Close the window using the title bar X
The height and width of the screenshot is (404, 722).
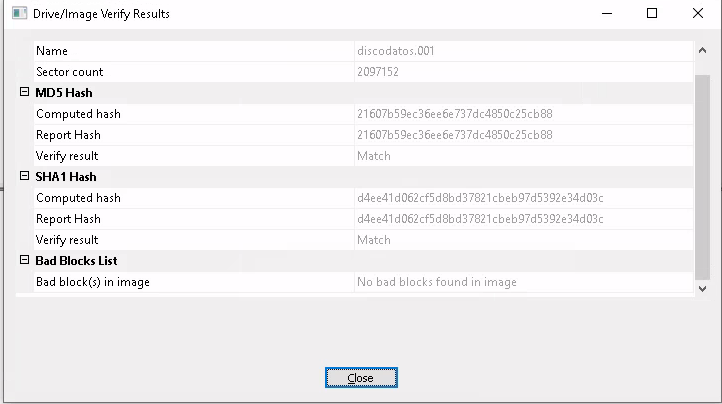698,13
